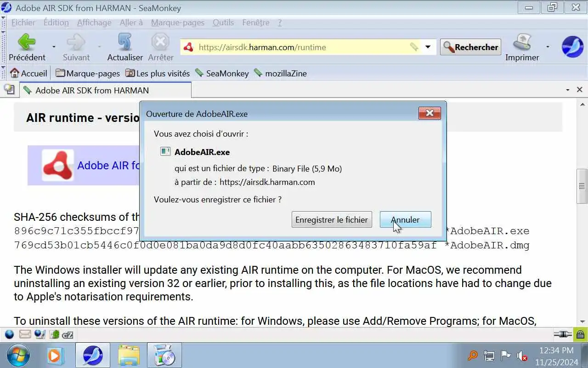Click the online/offline connection status icon
Viewport: 588px width, 368px height.
click(562, 334)
